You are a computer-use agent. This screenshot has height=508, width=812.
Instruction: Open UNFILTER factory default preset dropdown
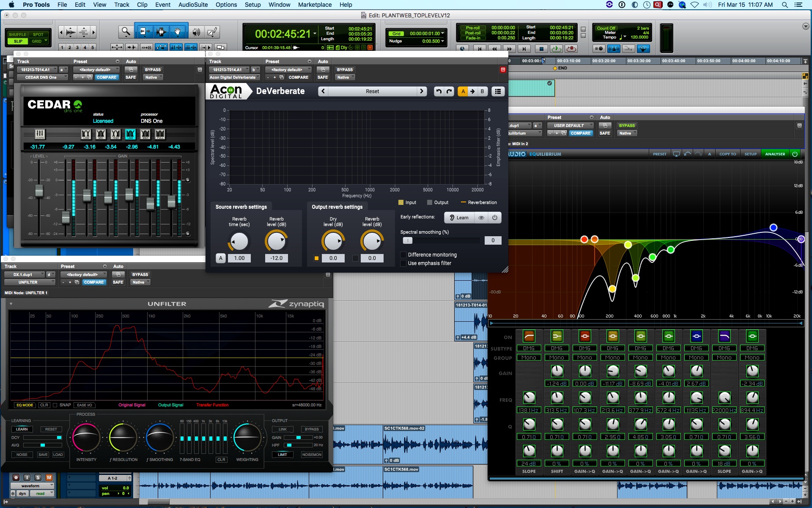(84, 274)
